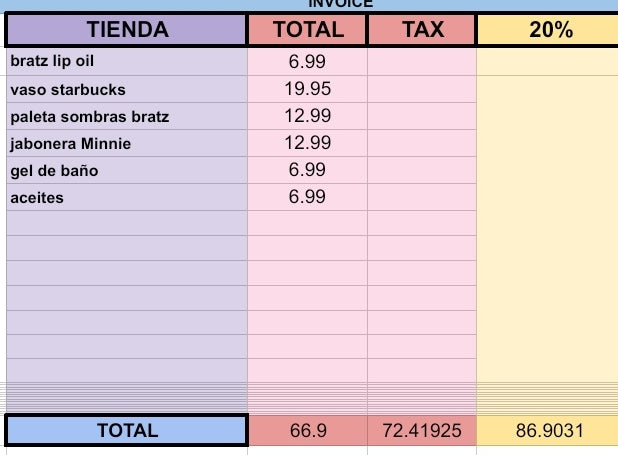Screen dimensions: 618x455
Task: Click the price for jabonera Minnie
Action: [x=307, y=144]
